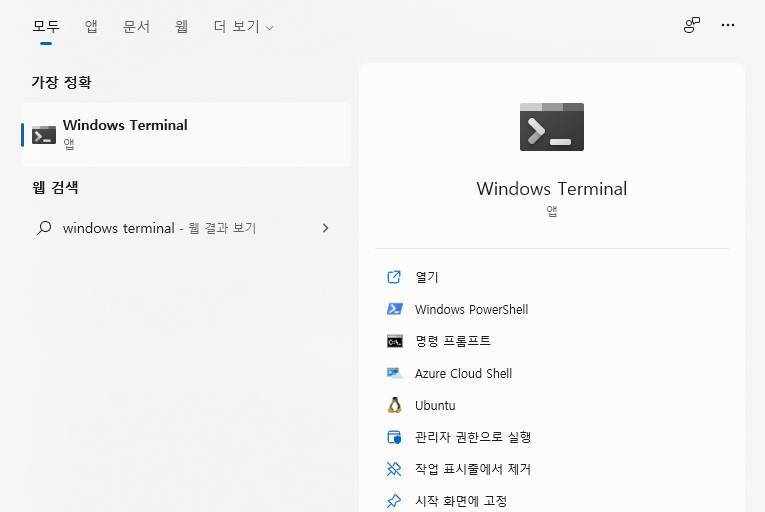Launch Azure Cloud Shell profile
765x512 pixels.
pyautogui.click(x=463, y=373)
